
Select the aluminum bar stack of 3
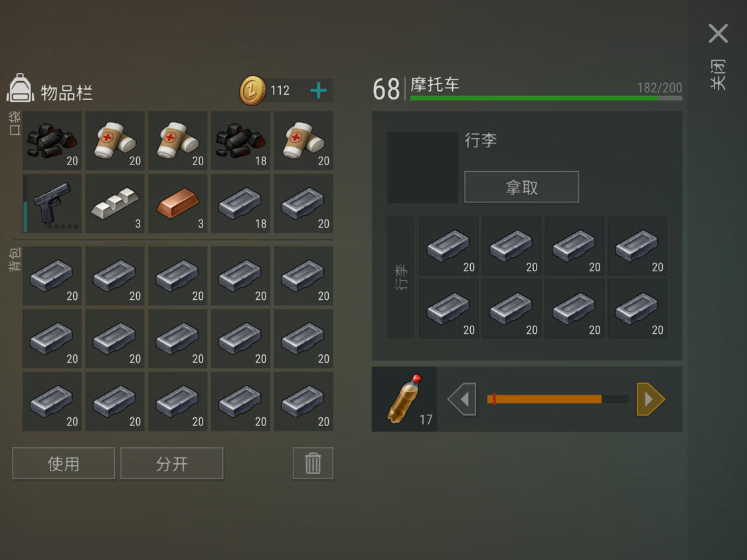pyautogui.click(x=115, y=203)
